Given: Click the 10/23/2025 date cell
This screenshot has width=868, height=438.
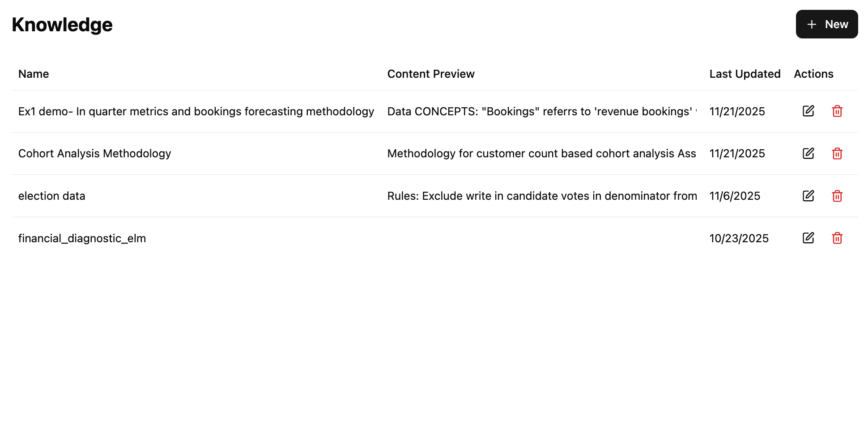Looking at the screenshot, I should point(739,238).
